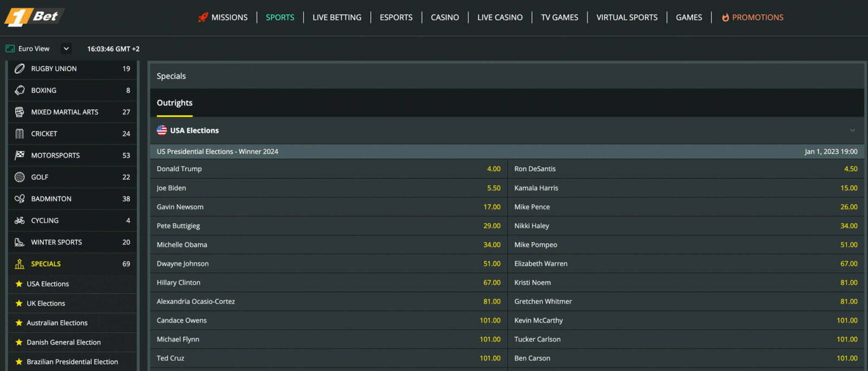868x371 pixels.
Task: Click the Rugby Union ball icon
Action: (x=20, y=68)
